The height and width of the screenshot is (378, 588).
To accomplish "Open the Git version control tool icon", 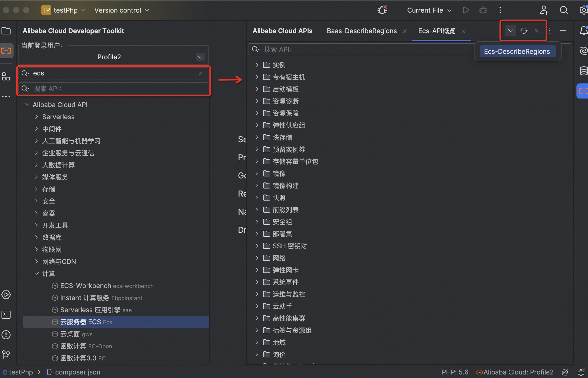I will tap(6, 355).
